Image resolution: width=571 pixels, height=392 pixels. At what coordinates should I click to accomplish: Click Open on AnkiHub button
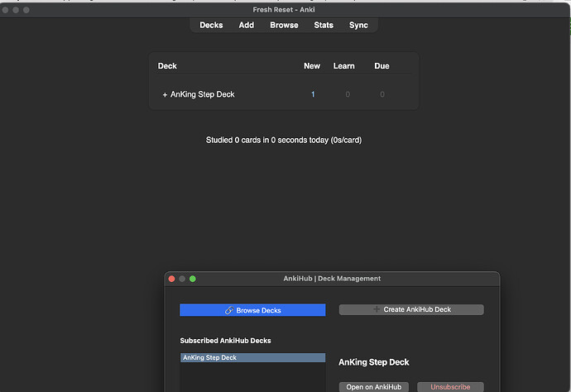(373, 386)
